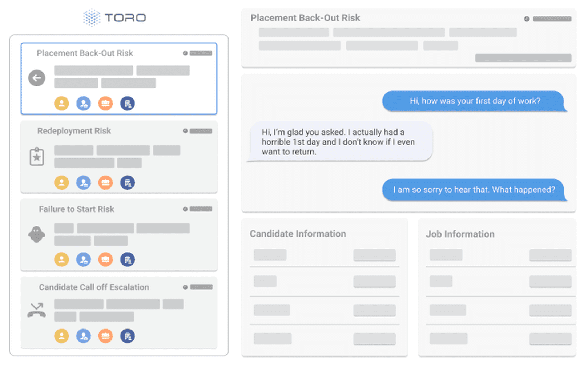The height and width of the screenshot is (367, 588).
Task: Click the status dot in the top-right detail header
Action: (x=526, y=19)
